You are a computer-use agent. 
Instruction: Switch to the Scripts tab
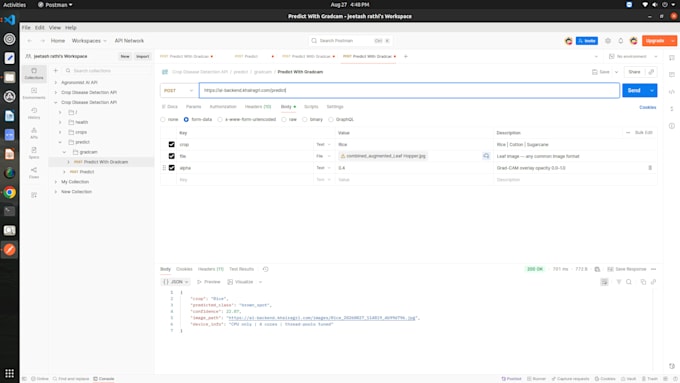[311, 107]
